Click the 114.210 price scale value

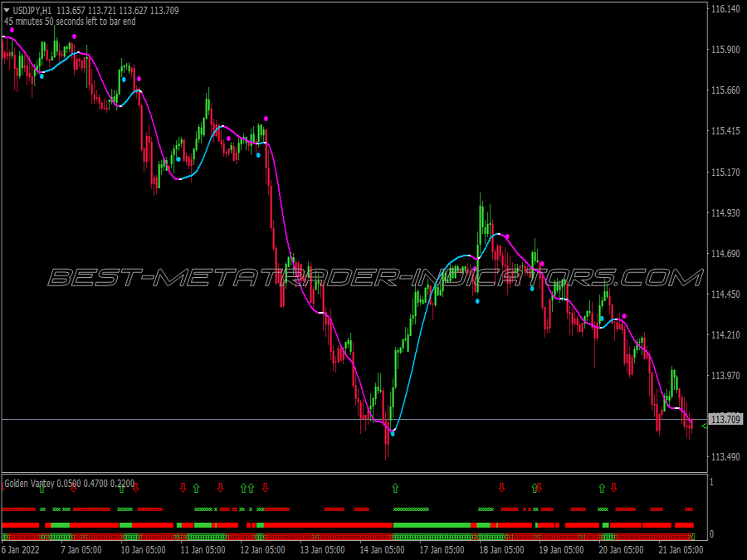point(725,335)
